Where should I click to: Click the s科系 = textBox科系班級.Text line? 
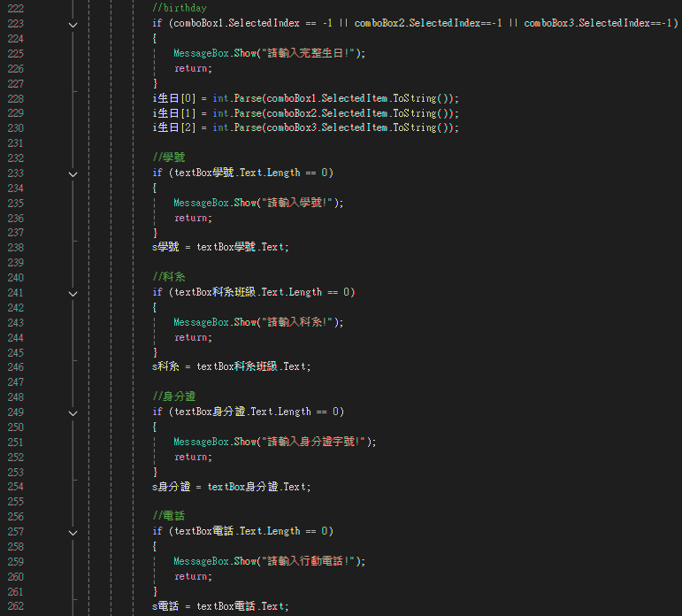pos(232,366)
